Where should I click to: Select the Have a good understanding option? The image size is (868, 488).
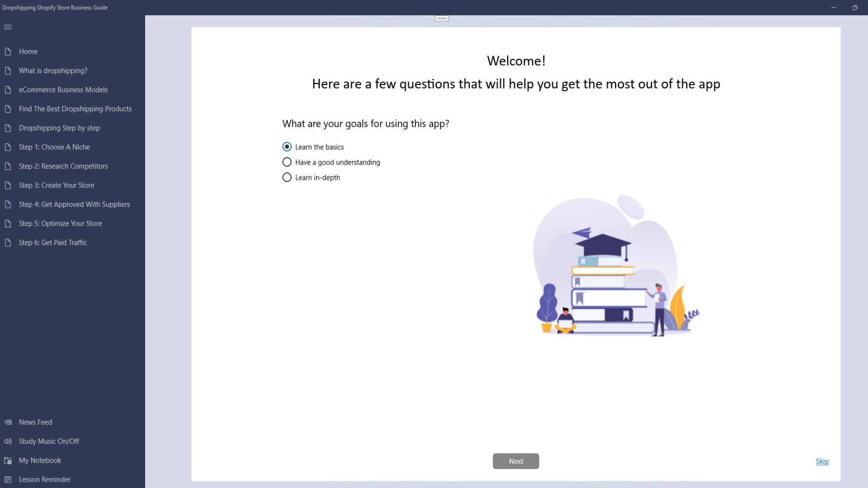pyautogui.click(x=287, y=162)
